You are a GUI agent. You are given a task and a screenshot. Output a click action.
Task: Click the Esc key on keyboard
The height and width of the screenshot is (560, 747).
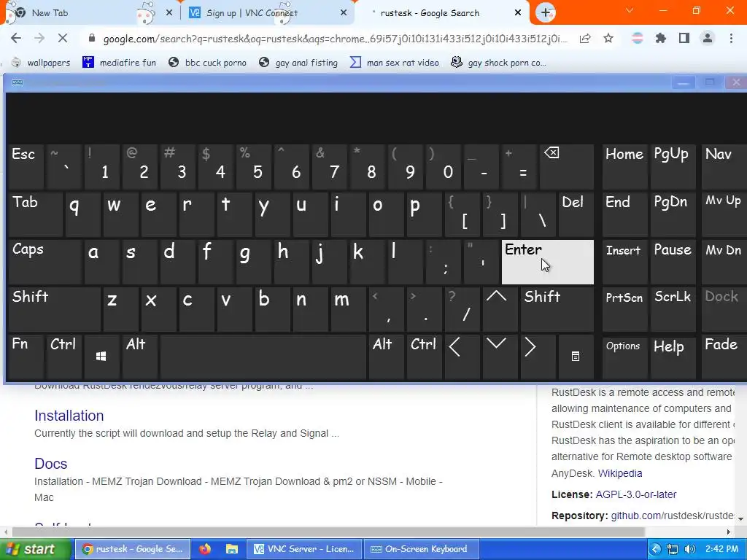tap(26, 166)
